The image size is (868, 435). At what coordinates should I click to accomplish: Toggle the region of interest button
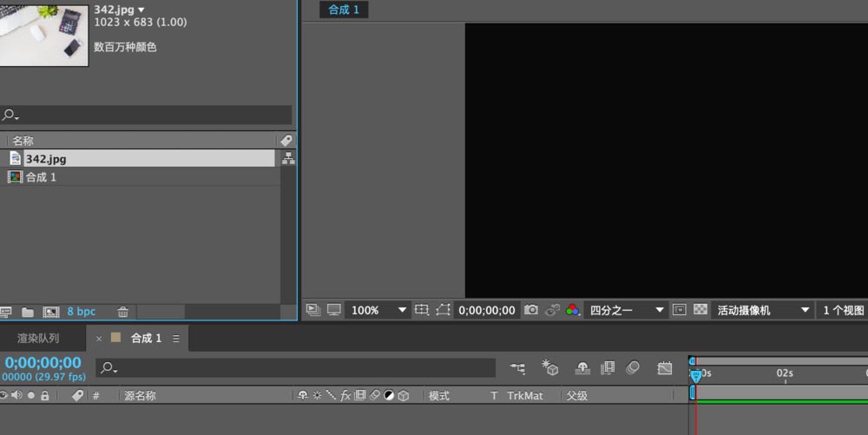pyautogui.click(x=444, y=310)
